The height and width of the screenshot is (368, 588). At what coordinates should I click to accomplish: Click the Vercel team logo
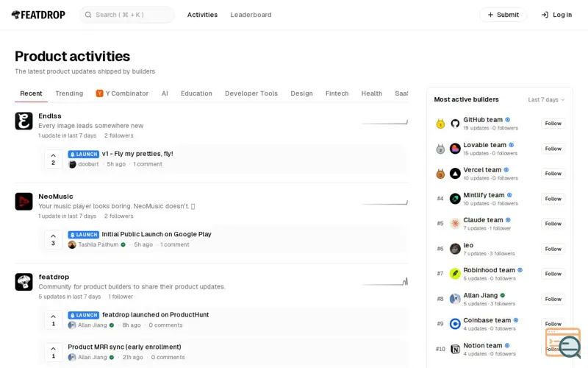455,174
